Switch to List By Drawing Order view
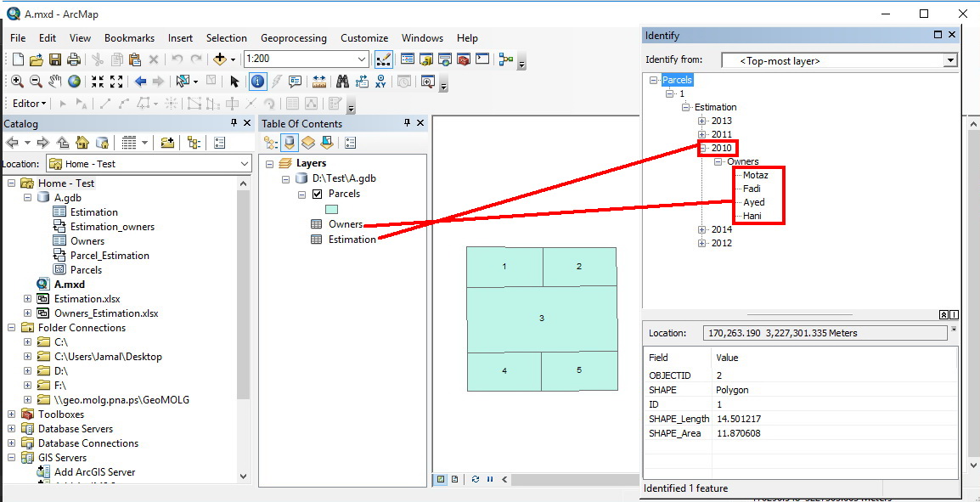This screenshot has width=980, height=502. click(x=271, y=144)
